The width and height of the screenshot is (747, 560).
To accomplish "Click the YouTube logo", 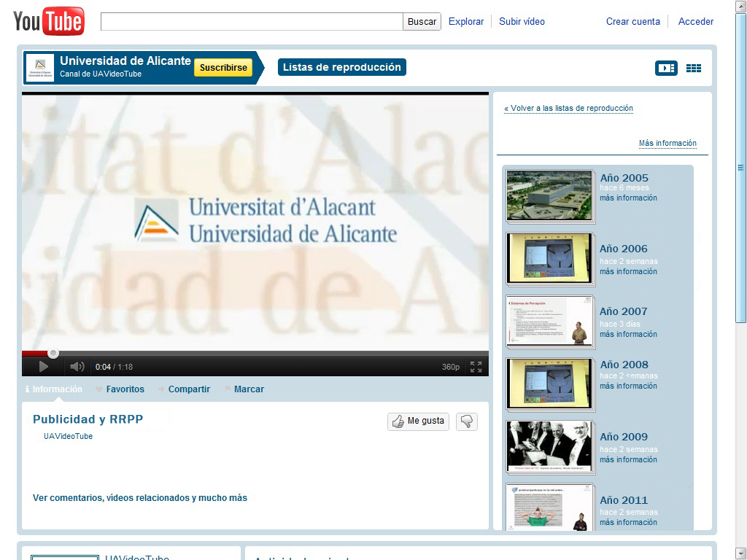I will click(x=49, y=21).
